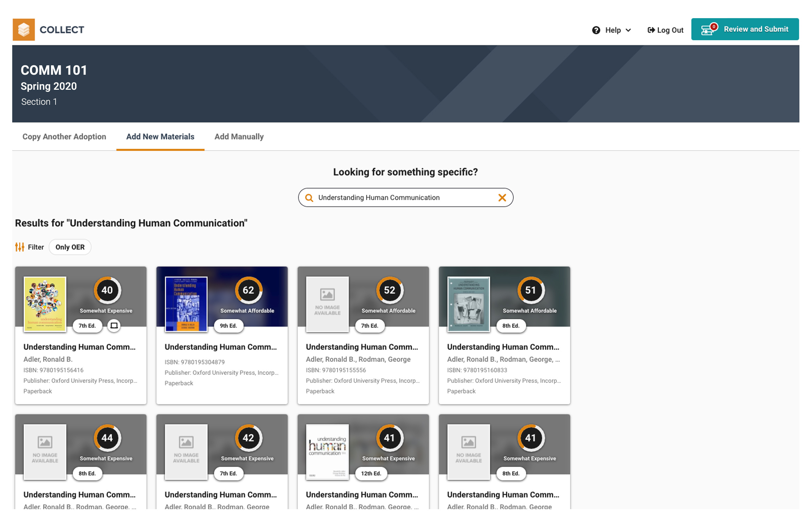The height and width of the screenshot is (521, 812).
Task: Click no-image placeholder on score 44 card
Action: click(x=45, y=452)
